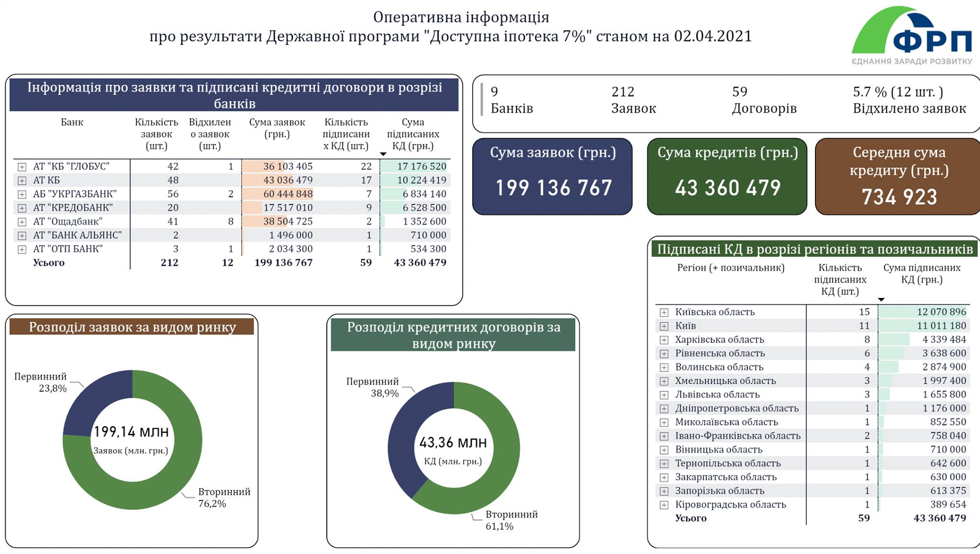Expand the АБ "УКРГАЗБАНК" row
This screenshot has height=554, width=980.
[x=22, y=194]
